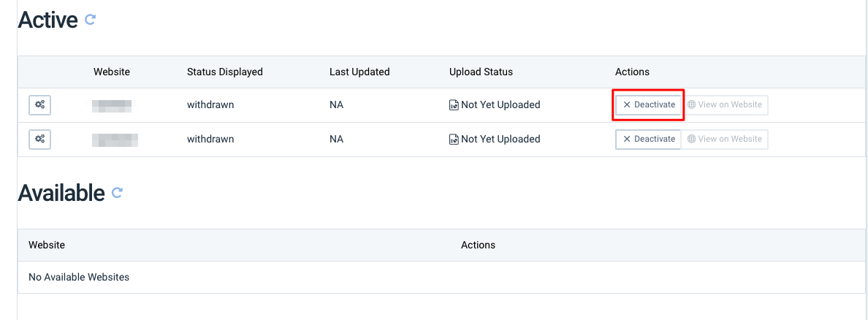Click the refresh icon beside the Available heading
Image resolution: width=868 pixels, height=320 pixels.
(x=117, y=193)
